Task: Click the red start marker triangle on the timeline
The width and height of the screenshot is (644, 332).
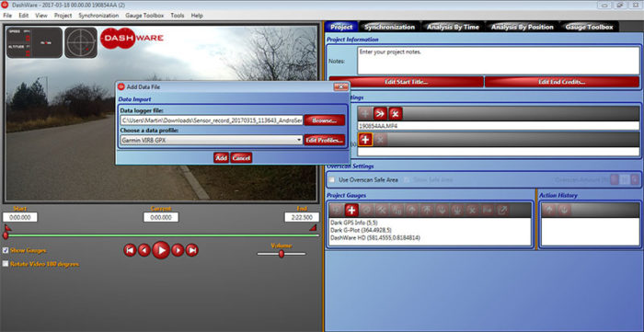Action: tap(7, 227)
